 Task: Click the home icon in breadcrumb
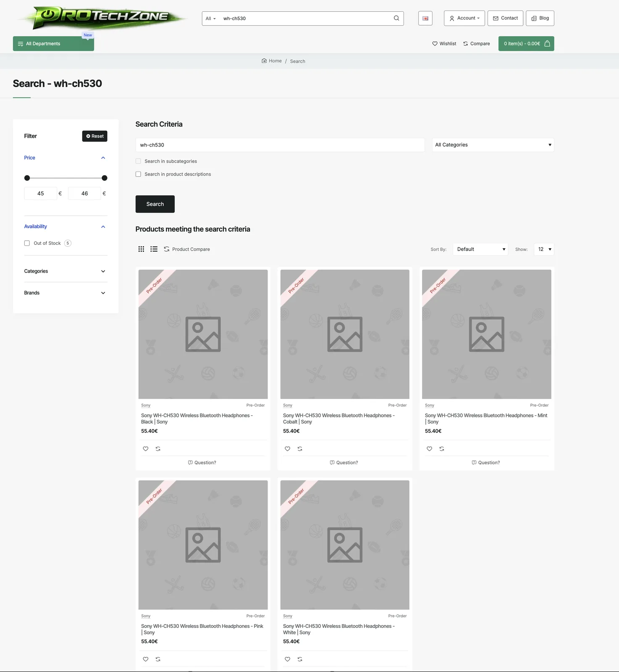tap(264, 61)
